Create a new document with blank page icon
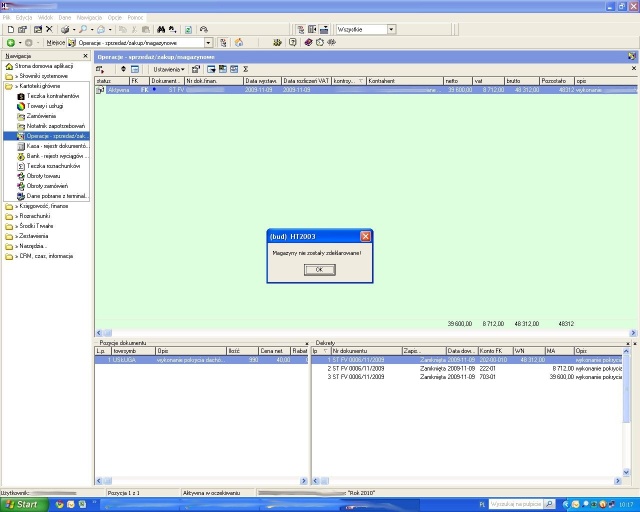 point(11,29)
